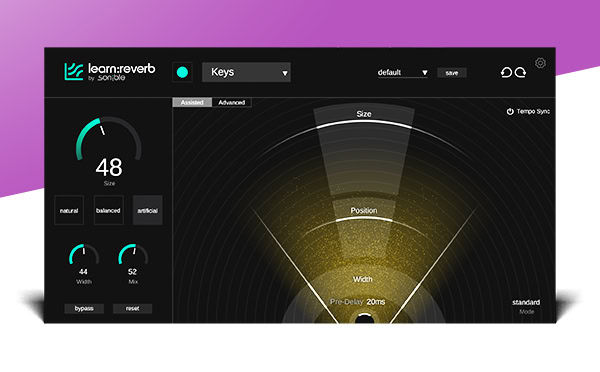Click the 48 Size value

point(109,168)
